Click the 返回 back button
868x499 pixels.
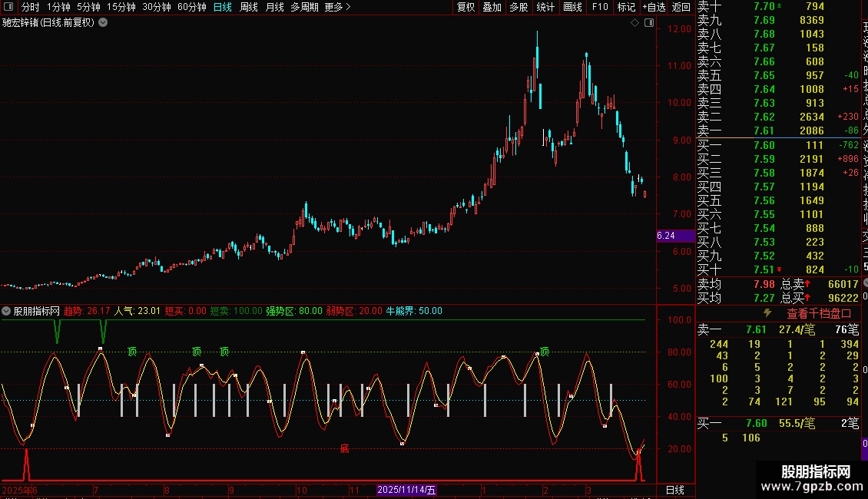(681, 7)
